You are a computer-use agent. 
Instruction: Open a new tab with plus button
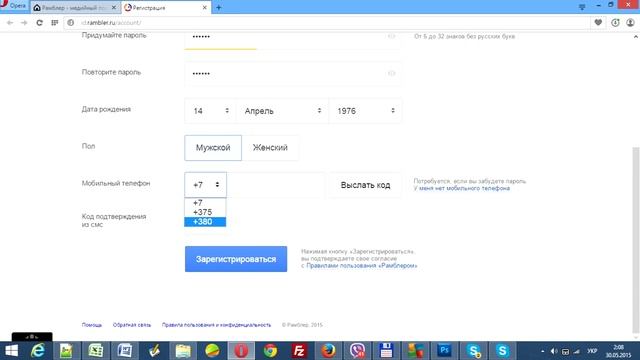tap(218, 7)
